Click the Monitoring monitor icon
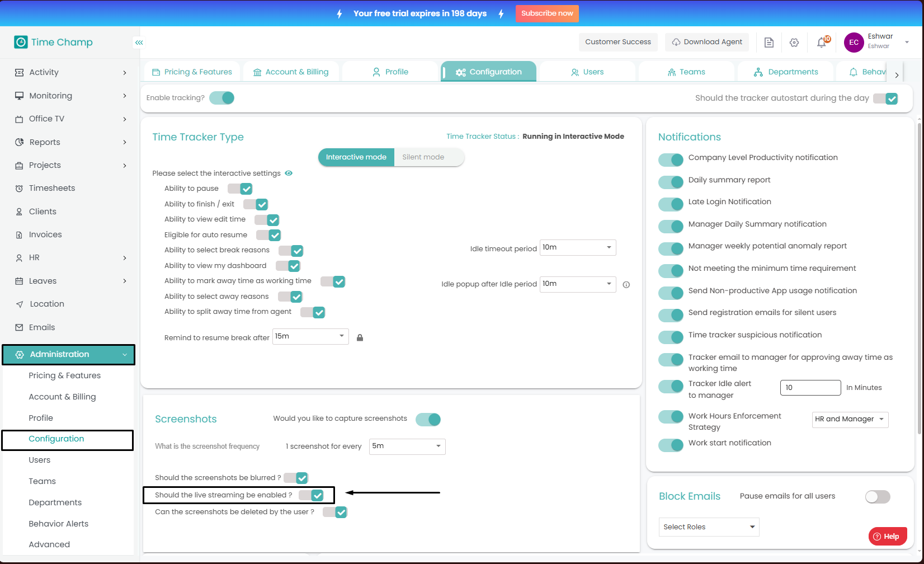The width and height of the screenshot is (924, 564). [19, 96]
